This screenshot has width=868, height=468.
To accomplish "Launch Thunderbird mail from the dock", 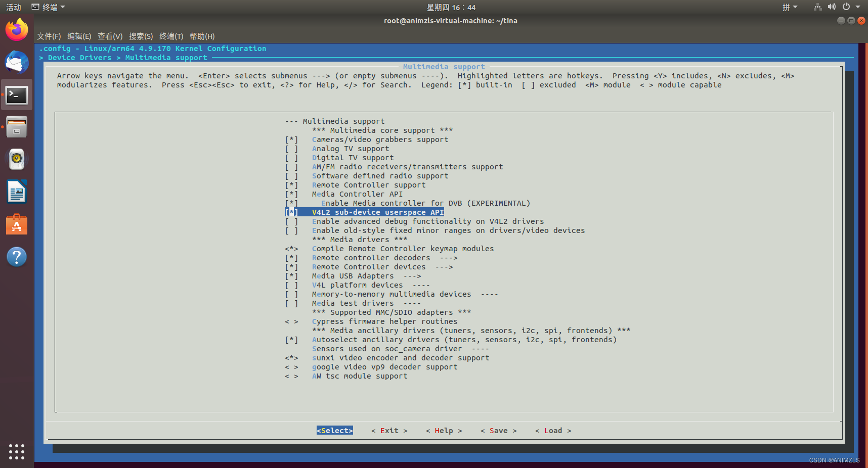I will coord(17,62).
